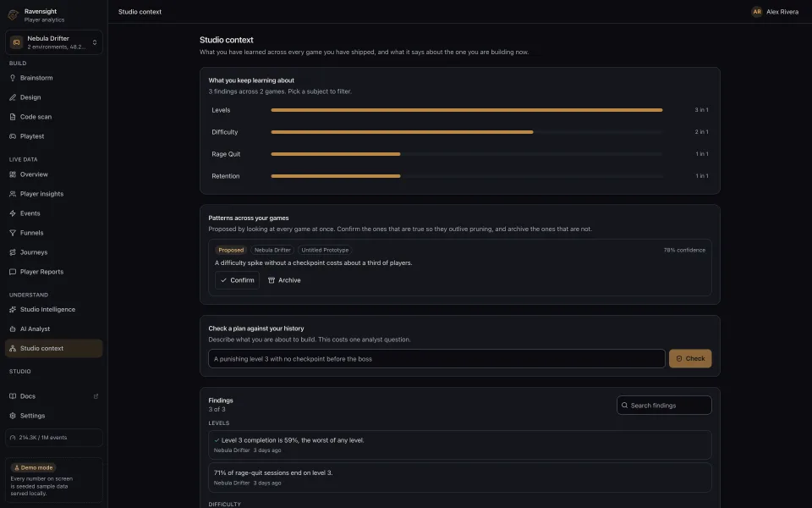Image resolution: width=812 pixels, height=508 pixels.
Task: Open Settings from the sidebar
Action: click(x=54, y=416)
